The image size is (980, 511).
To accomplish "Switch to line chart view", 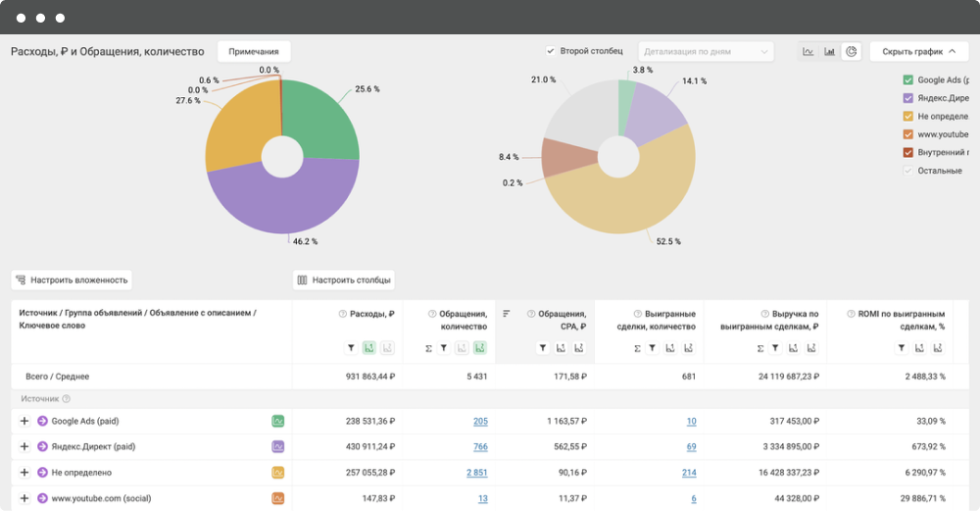I will pos(808,51).
